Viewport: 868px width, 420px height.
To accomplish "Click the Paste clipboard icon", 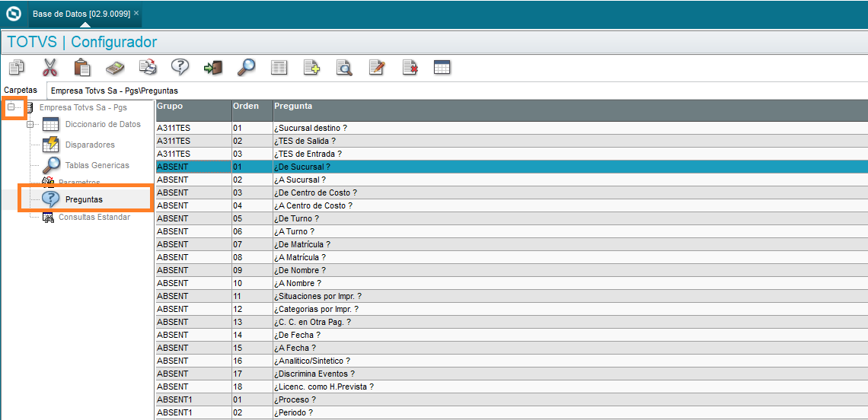I will [82, 68].
